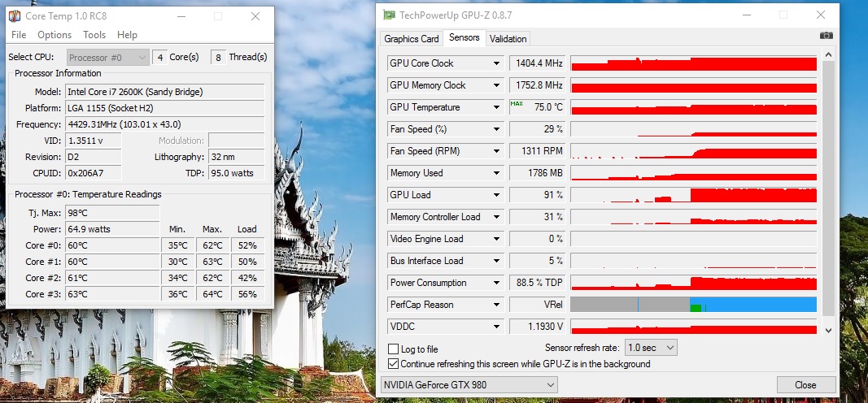Screen dimensions: 868x403
Task: Open the Fan Speed (RPM) sensor dropdown
Action: coord(496,151)
